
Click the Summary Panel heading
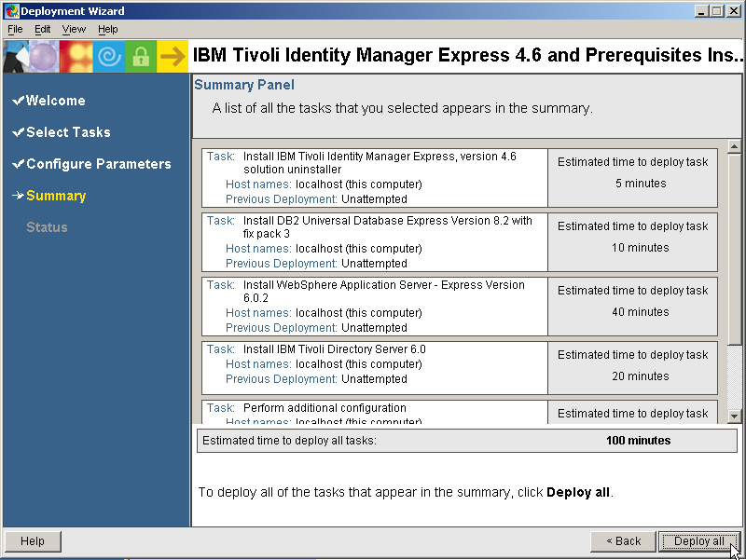point(244,85)
